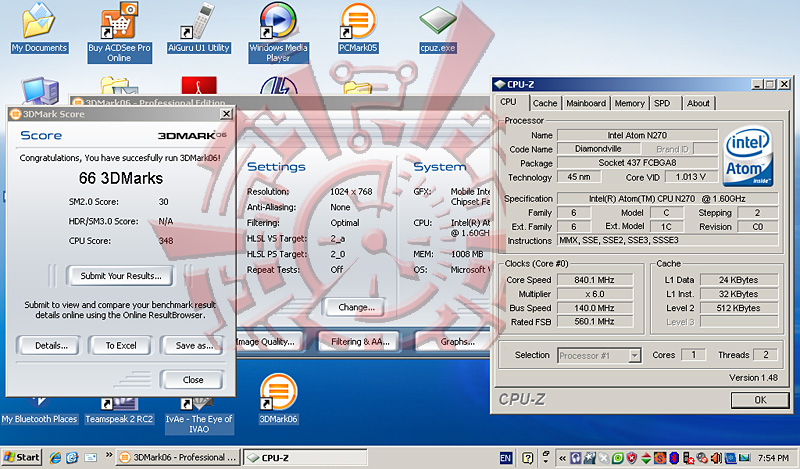
Task: Select the Windows Media Player shortcut
Action: [278, 33]
